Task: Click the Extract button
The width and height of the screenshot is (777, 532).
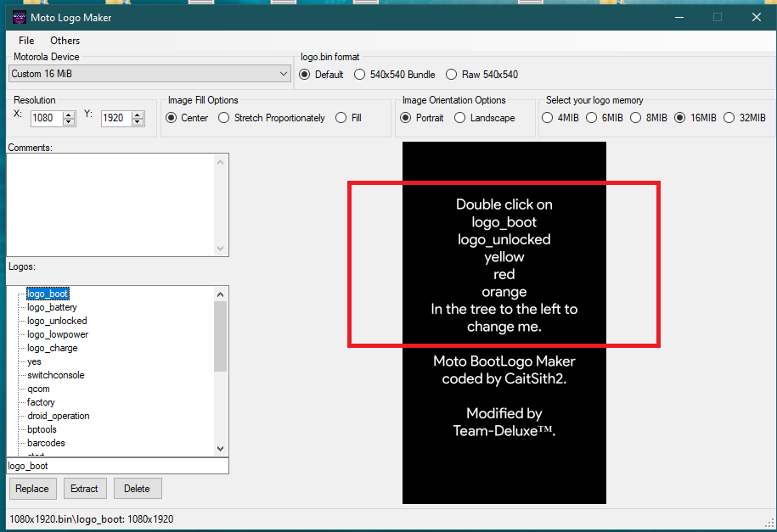Action: (84, 489)
